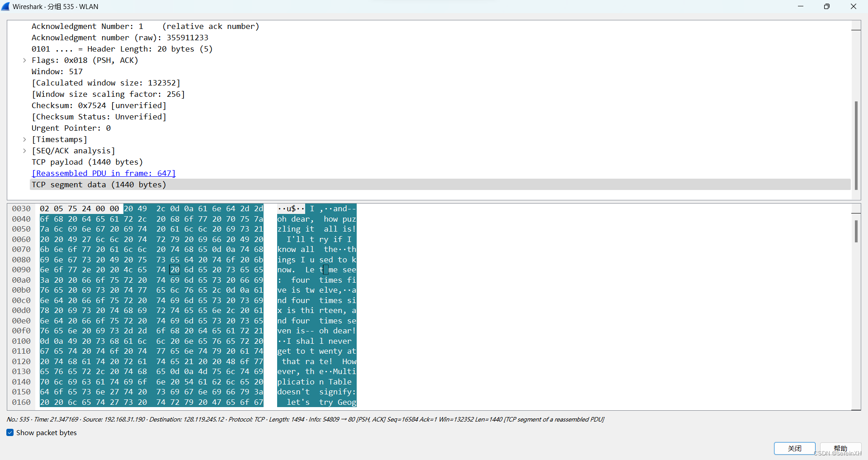Select the Acknowledgment Number: 1 row

pos(440,26)
